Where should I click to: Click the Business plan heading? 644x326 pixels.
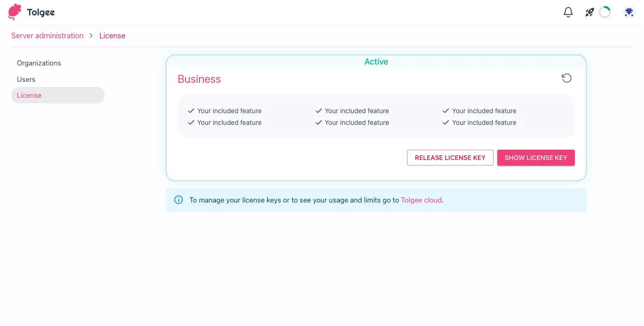199,79
